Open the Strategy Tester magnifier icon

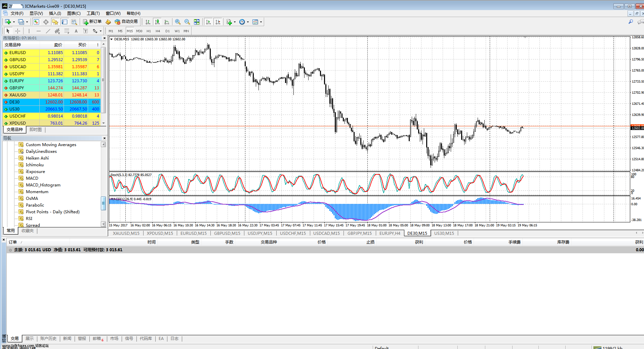point(74,22)
